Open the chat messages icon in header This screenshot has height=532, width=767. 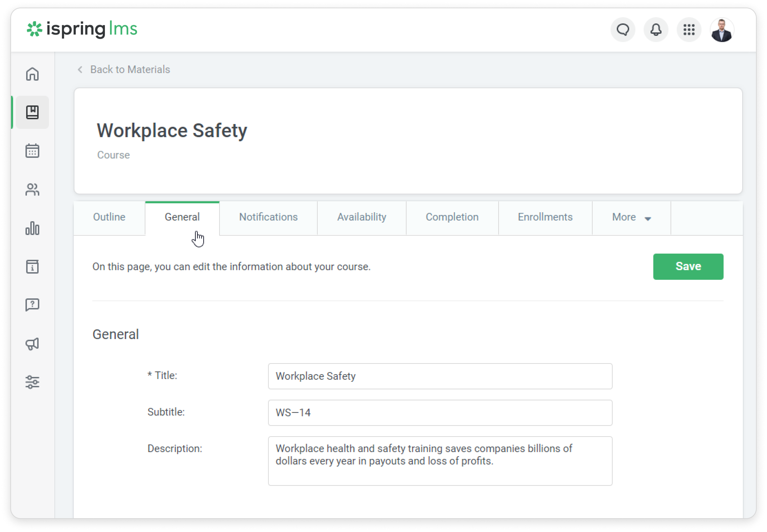click(x=622, y=30)
